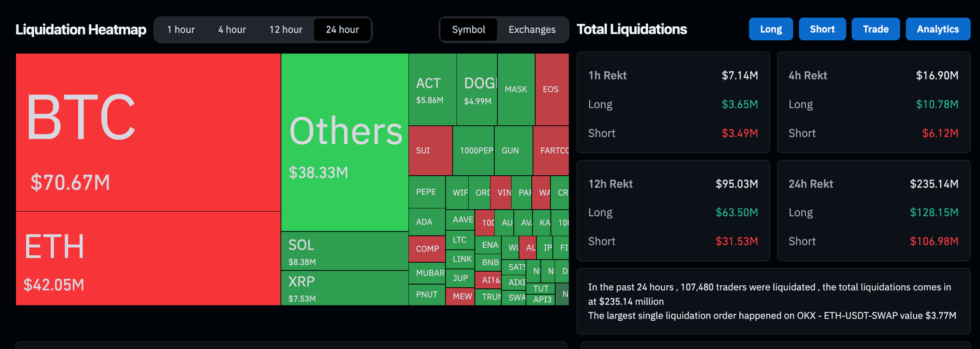The image size is (980, 349).
Task: Click the ACT heatmap tile
Action: (x=432, y=89)
